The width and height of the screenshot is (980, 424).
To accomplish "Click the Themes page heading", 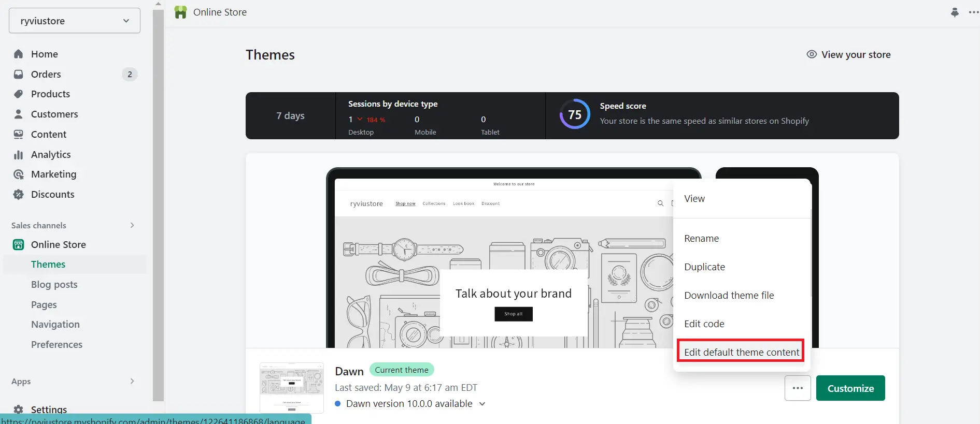I will point(270,55).
